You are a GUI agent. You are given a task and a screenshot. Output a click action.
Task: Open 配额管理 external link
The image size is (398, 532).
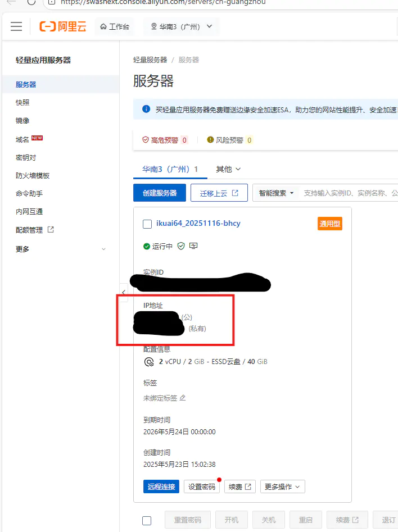(35, 230)
